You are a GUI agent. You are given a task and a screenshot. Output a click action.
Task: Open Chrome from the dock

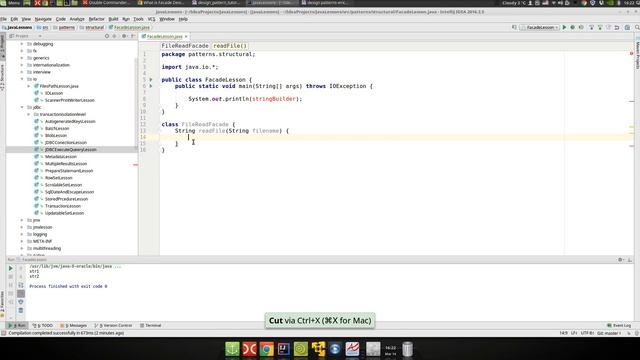267,349
